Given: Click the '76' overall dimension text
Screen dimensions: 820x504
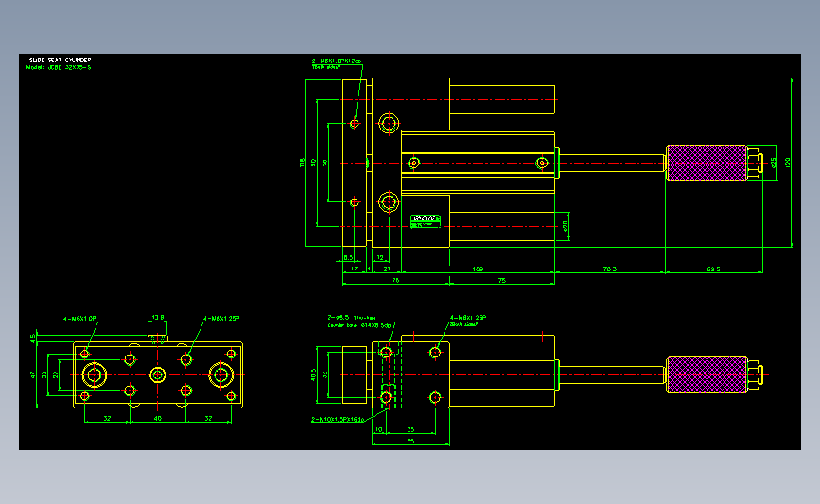Looking at the screenshot, I should (x=396, y=280).
